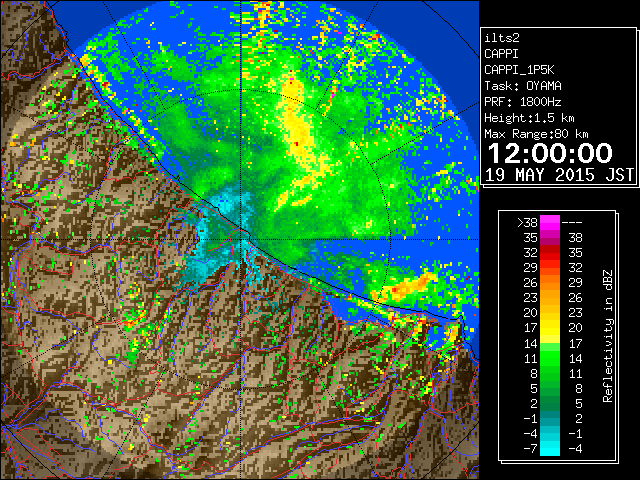The height and width of the screenshot is (480, 640).
Task: Click the standalone "CAPPI" product type line
Action: click(x=502, y=54)
